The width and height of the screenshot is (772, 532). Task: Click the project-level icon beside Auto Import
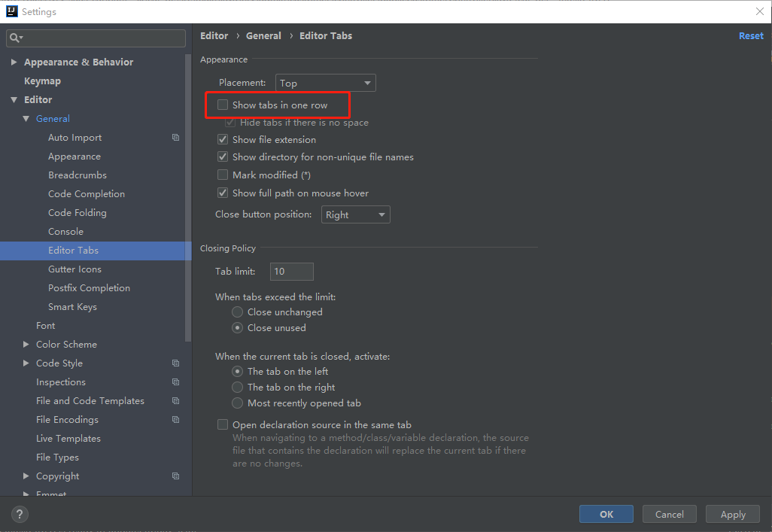(176, 138)
